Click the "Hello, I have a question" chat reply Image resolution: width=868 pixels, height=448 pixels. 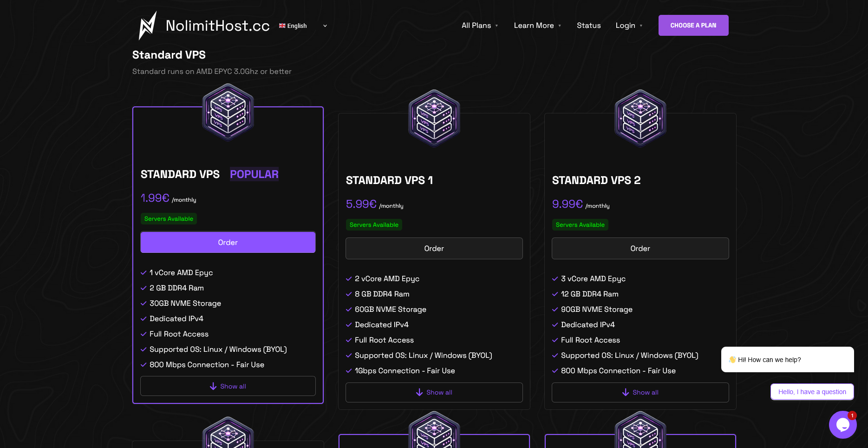point(812,392)
